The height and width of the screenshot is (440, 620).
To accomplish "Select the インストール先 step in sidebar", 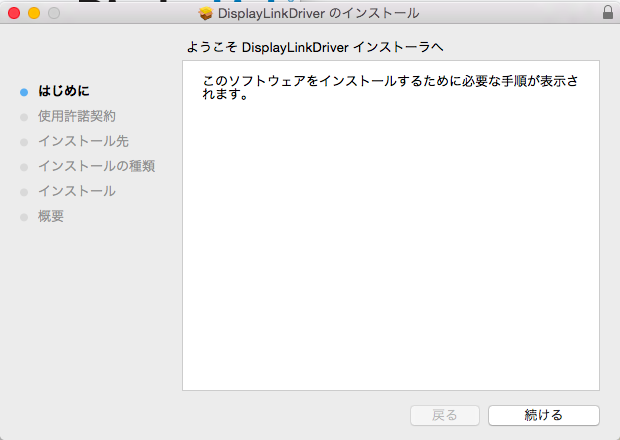I will point(83,141).
